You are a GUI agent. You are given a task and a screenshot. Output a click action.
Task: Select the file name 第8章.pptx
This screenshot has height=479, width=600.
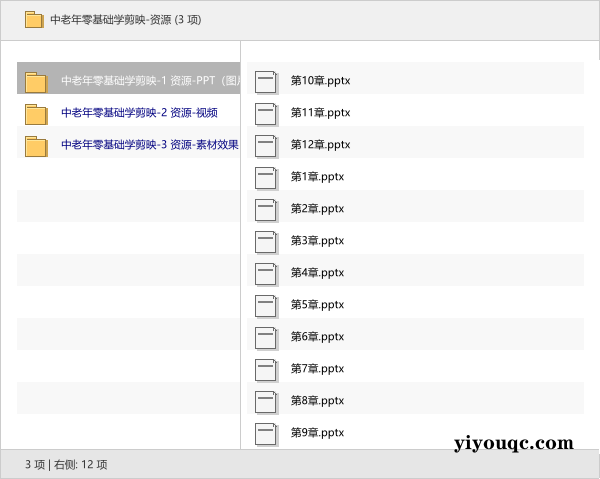317,401
